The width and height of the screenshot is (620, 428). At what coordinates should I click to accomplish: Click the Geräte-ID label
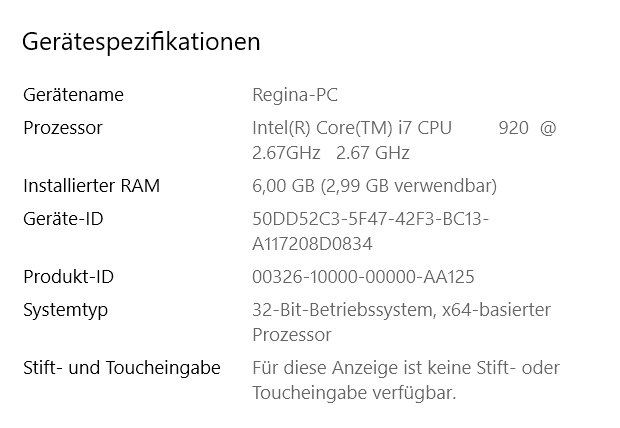coord(63,219)
